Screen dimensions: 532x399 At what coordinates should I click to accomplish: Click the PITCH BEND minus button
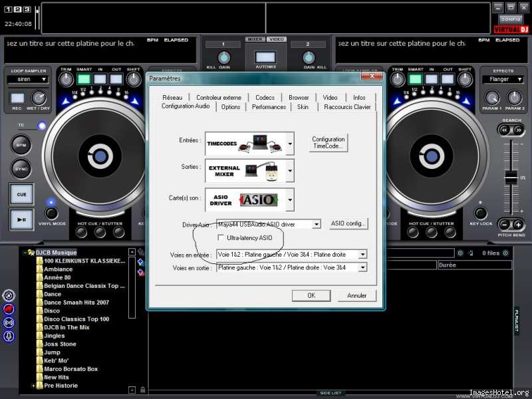[505, 224]
